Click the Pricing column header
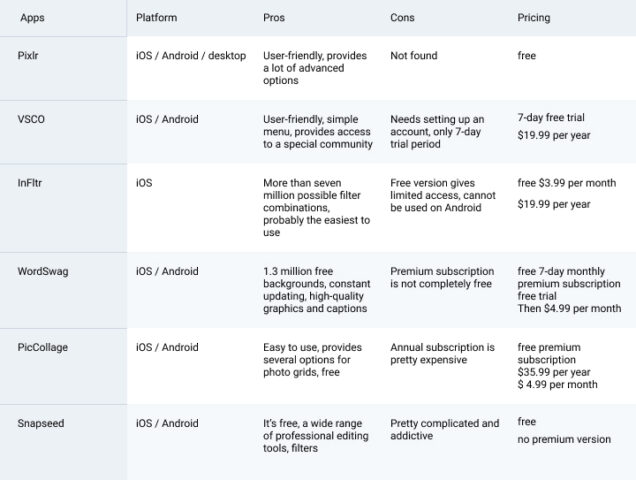The width and height of the screenshot is (636, 480). click(x=534, y=18)
